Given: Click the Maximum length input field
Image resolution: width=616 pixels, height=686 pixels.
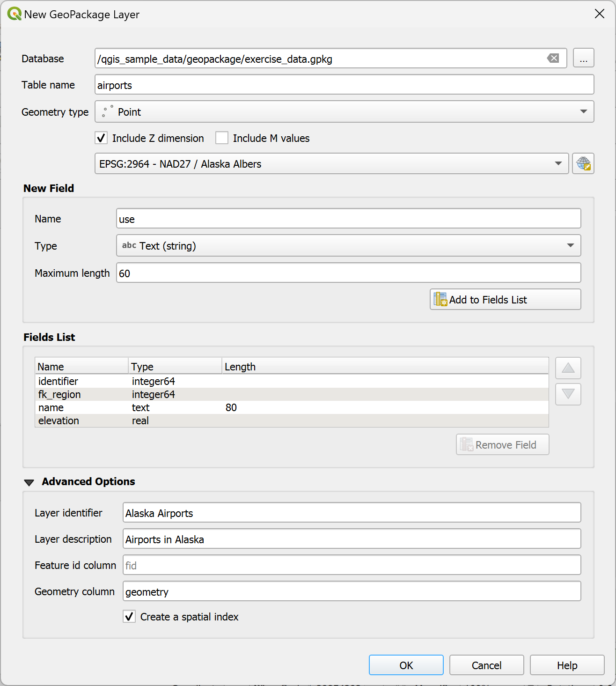Looking at the screenshot, I should (348, 273).
